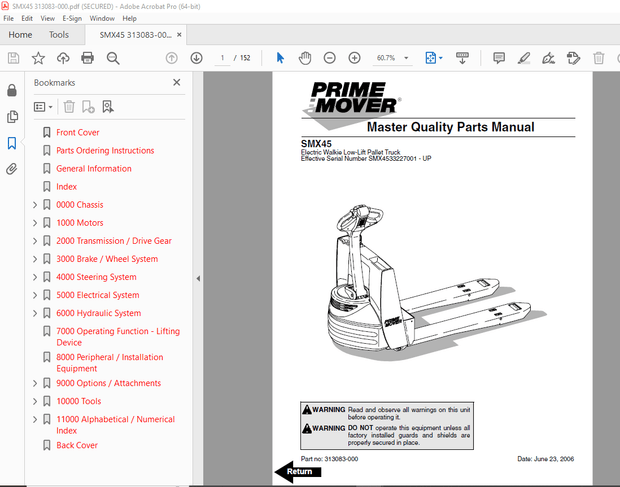
Task: Click the Find text magnifier icon
Action: [x=113, y=58]
